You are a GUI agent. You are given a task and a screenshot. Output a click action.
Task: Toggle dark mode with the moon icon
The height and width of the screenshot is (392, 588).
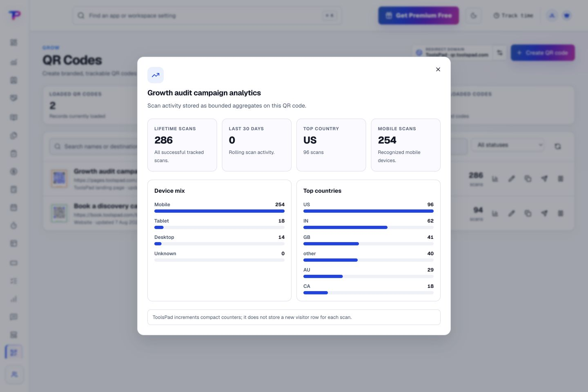474,16
